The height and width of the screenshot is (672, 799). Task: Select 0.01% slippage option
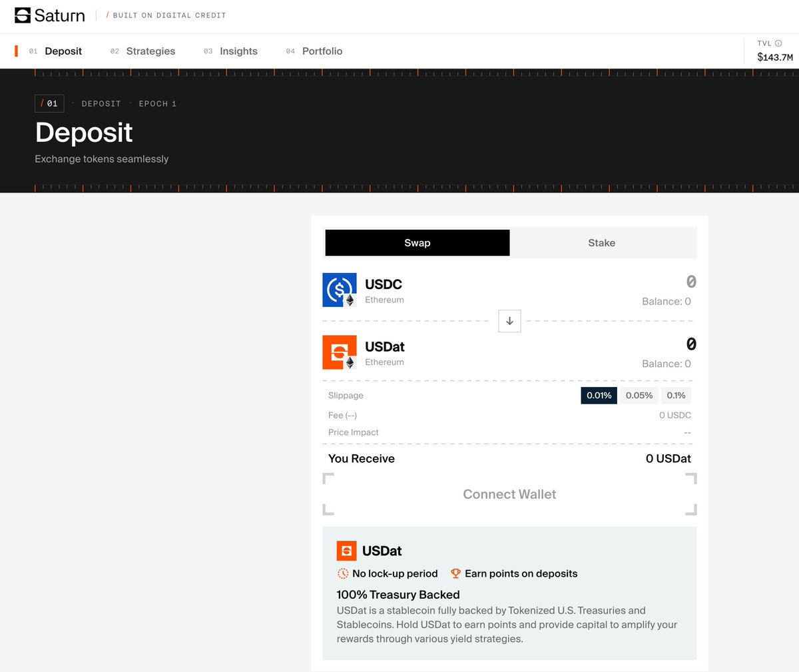pos(599,396)
